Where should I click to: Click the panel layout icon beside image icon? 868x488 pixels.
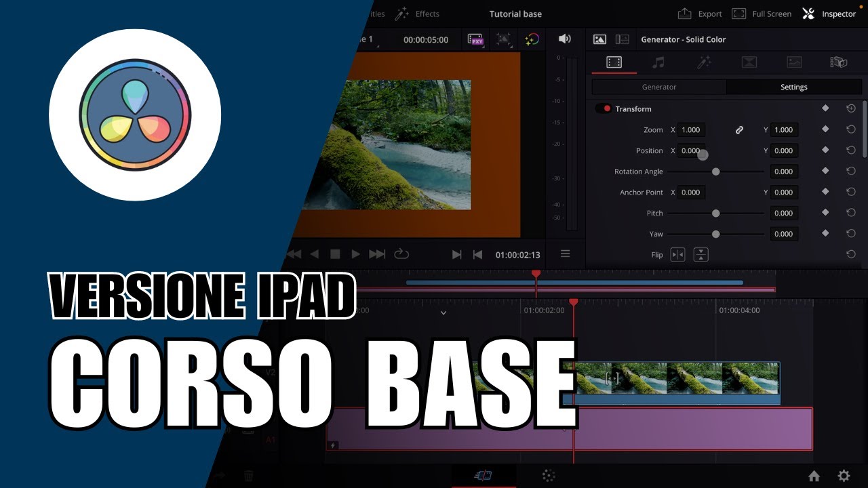[622, 39]
